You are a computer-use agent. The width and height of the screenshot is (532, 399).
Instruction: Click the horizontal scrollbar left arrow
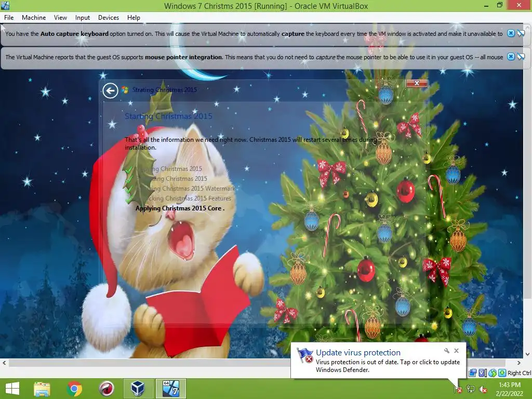tap(4, 363)
